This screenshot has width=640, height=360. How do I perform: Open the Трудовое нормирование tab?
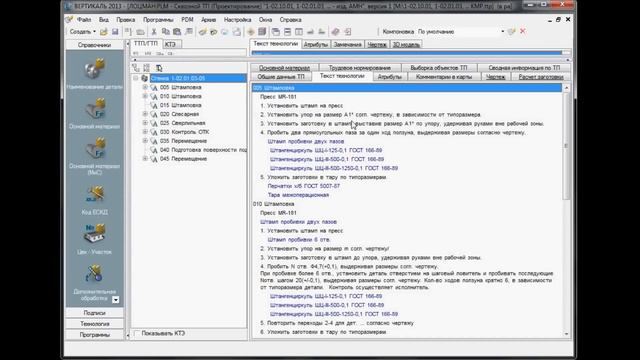click(359, 68)
